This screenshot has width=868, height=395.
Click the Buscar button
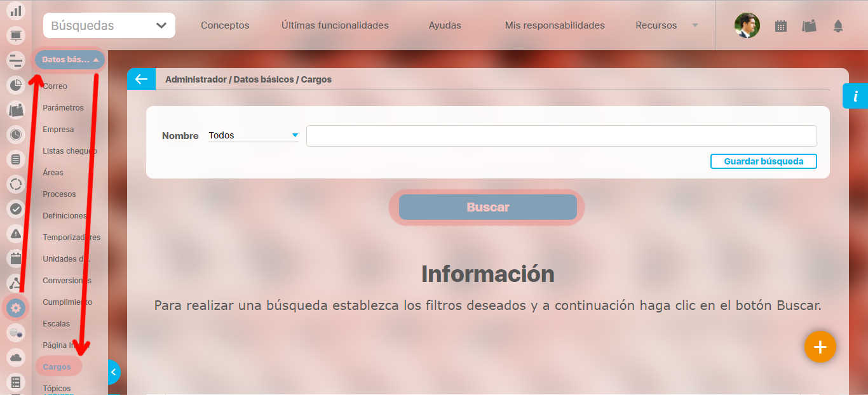pos(487,207)
